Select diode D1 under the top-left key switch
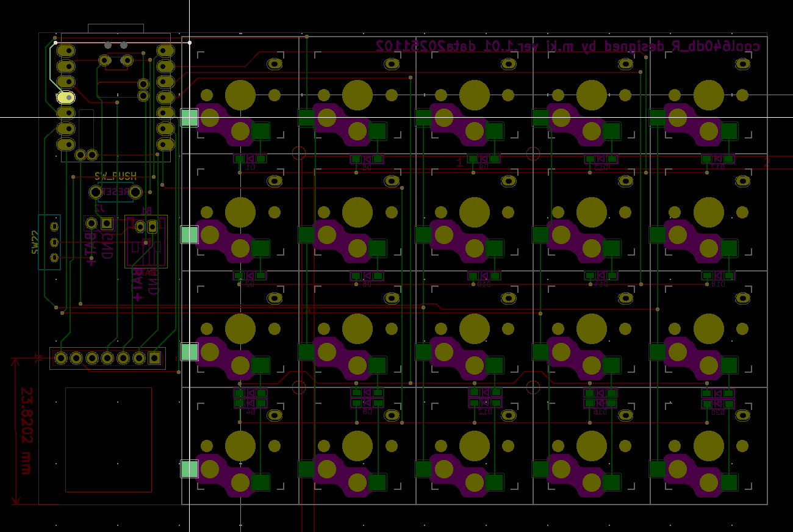 point(250,159)
